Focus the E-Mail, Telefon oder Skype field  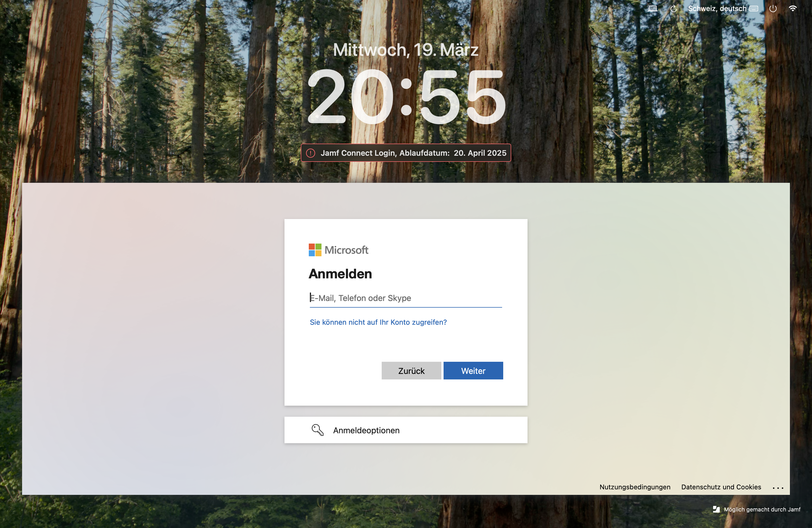[x=405, y=298]
